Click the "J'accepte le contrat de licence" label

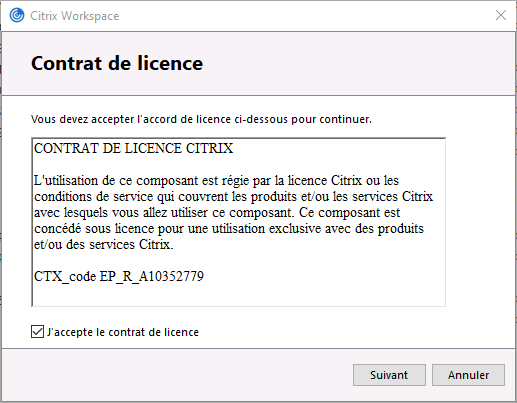(123, 332)
